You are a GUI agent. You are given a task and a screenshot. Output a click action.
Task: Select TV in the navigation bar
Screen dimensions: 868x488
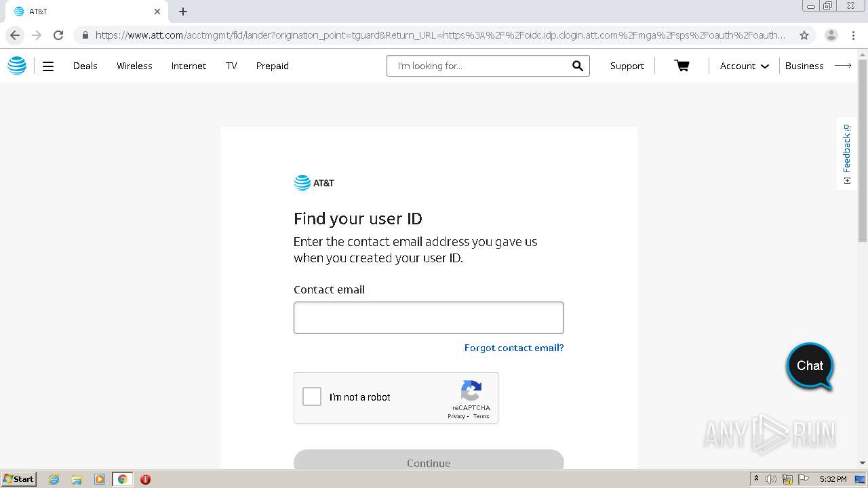click(231, 66)
